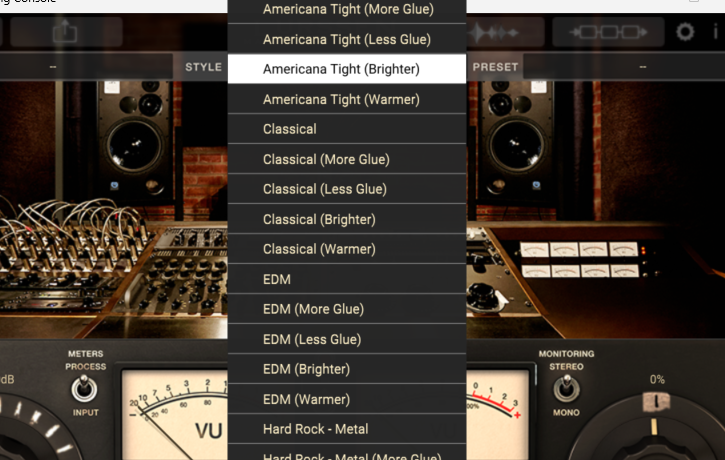The width and height of the screenshot is (725, 460).
Task: Open the left dropdown field beside Style
Action: click(x=86, y=67)
